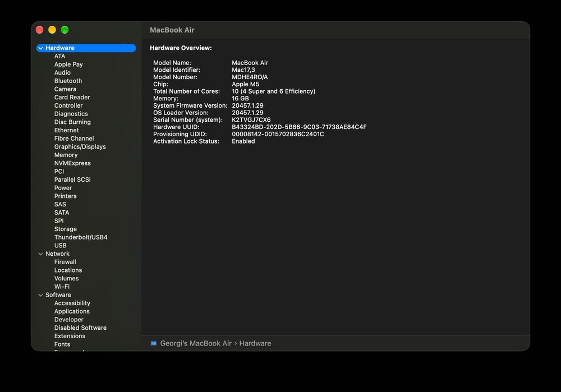Open Firewall settings info
This screenshot has height=392, width=561.
[65, 262]
